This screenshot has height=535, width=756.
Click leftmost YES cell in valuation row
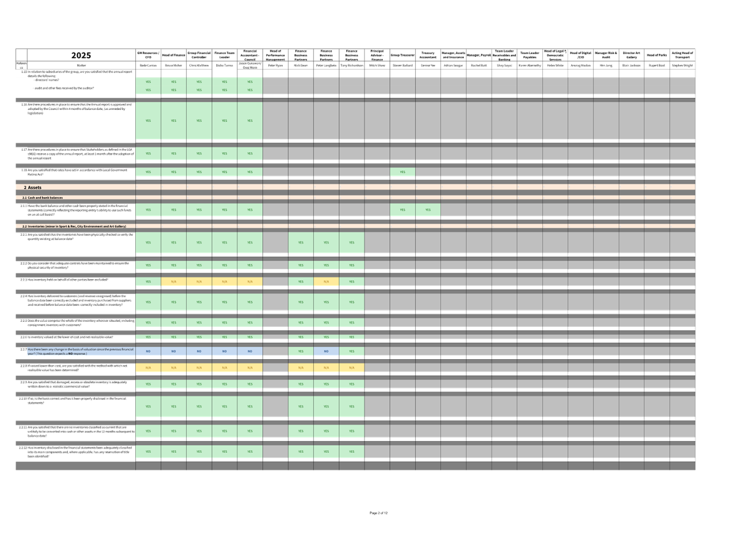(x=301, y=351)
